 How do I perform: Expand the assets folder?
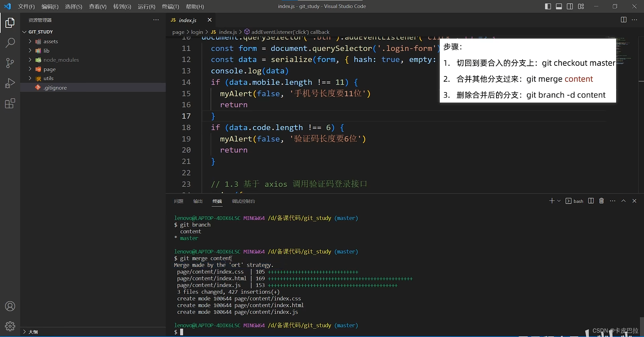(93, 42)
